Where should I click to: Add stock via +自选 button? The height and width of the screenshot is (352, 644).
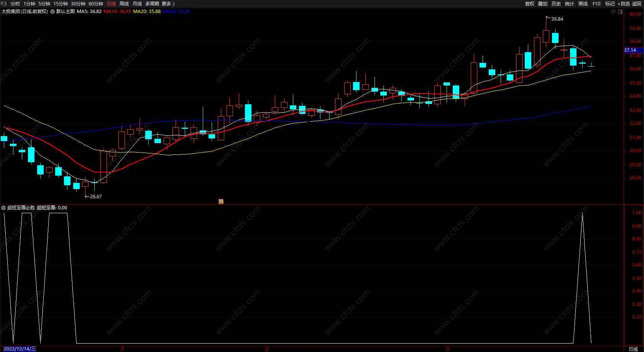[x=624, y=3]
